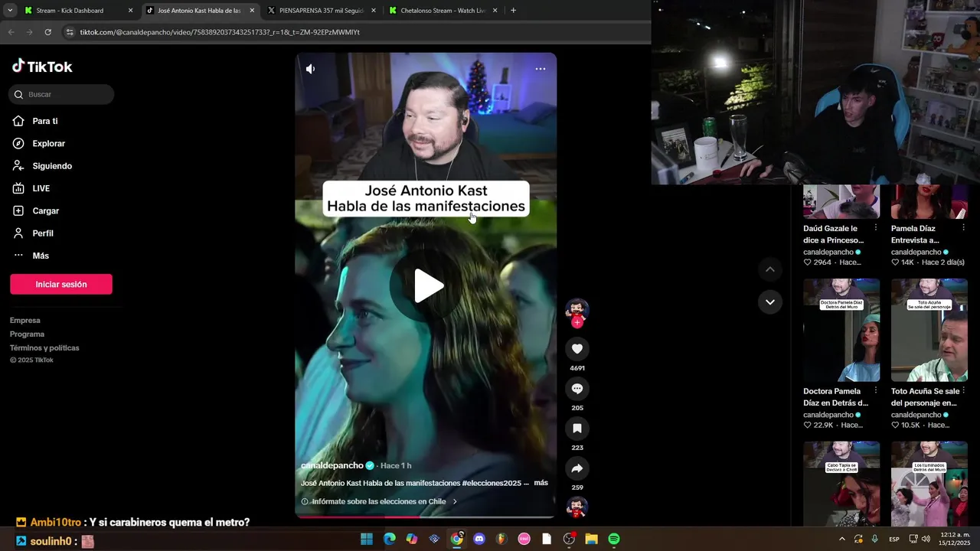The image size is (980, 551).
Task: Open options for Pamela Díaz Entrevista card
Action: (x=964, y=229)
